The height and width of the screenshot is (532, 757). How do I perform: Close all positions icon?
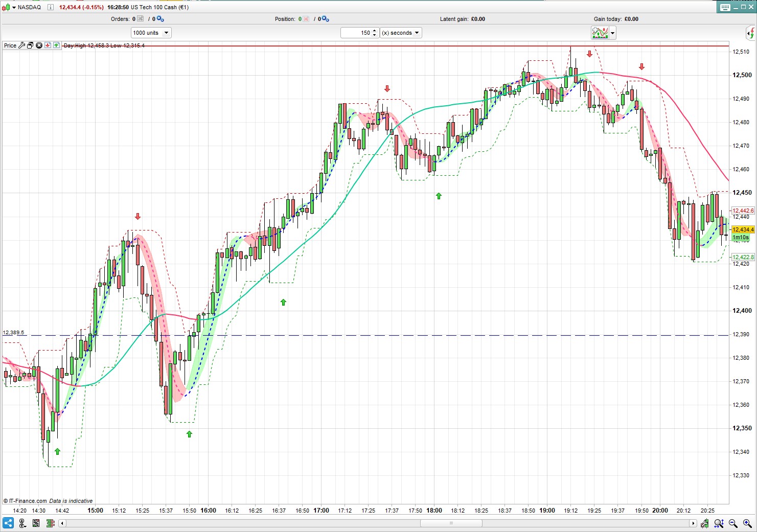tap(306, 19)
